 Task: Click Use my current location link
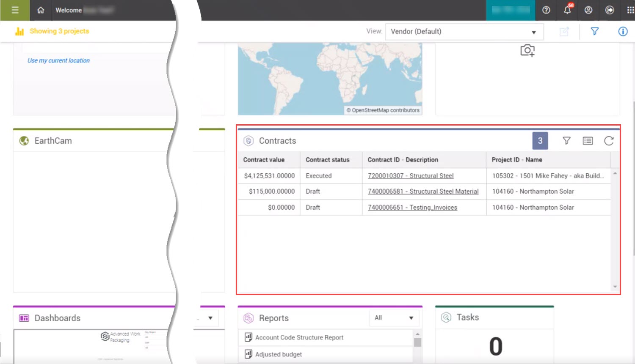(x=58, y=60)
